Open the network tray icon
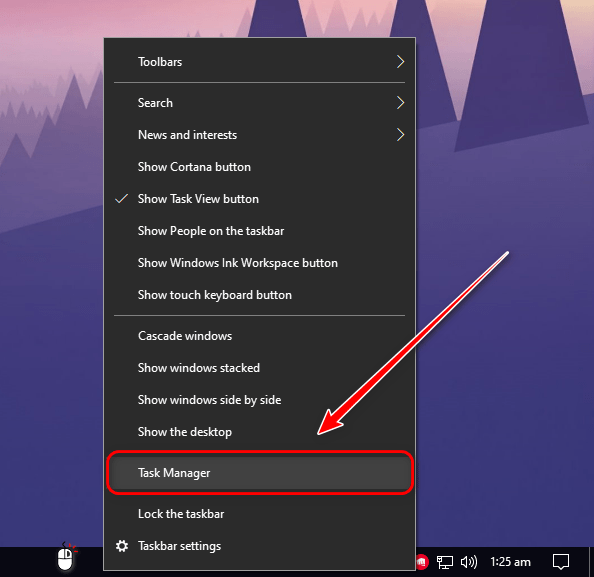Screen dimensions: 594x577 (x=445, y=562)
